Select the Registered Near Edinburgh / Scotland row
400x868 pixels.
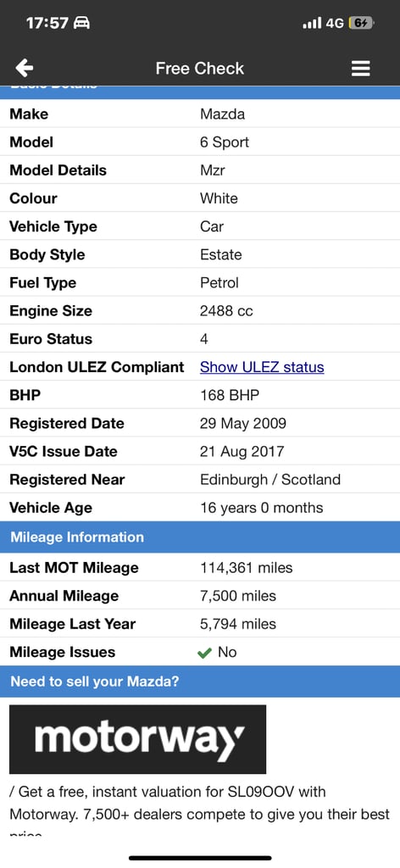[200, 480]
